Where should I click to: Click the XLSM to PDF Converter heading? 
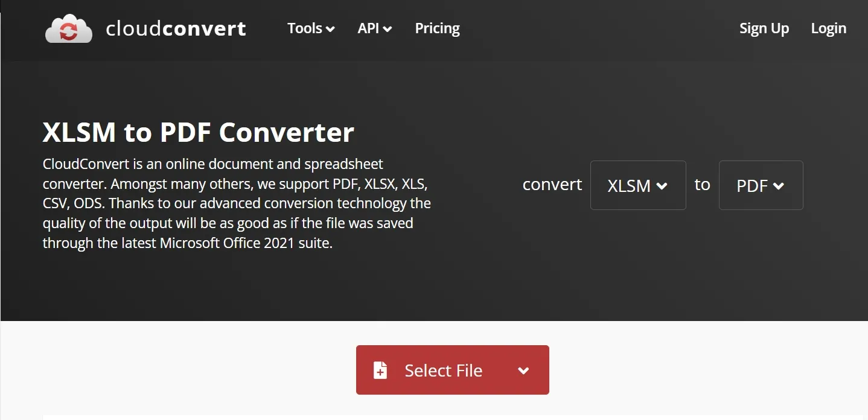tap(198, 132)
